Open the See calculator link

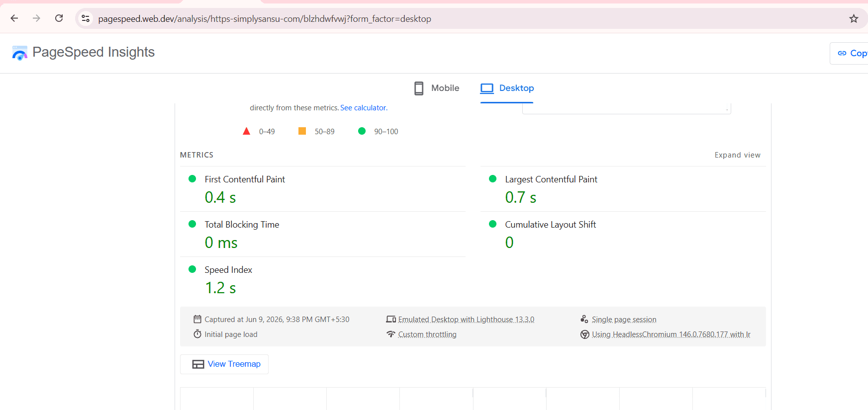[364, 108]
